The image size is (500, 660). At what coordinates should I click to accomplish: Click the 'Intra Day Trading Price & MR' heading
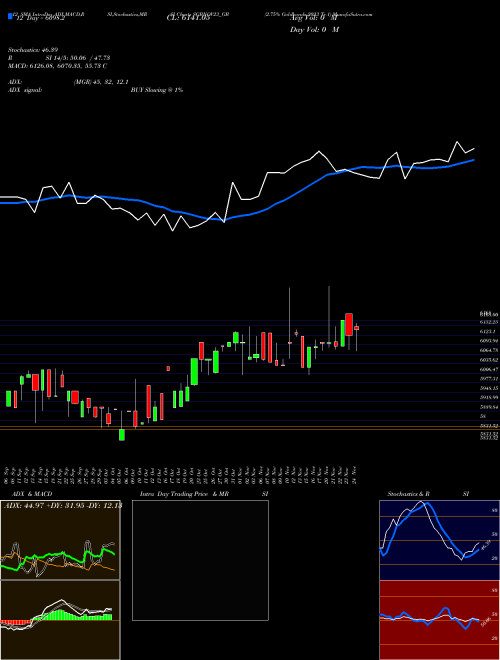(x=184, y=494)
